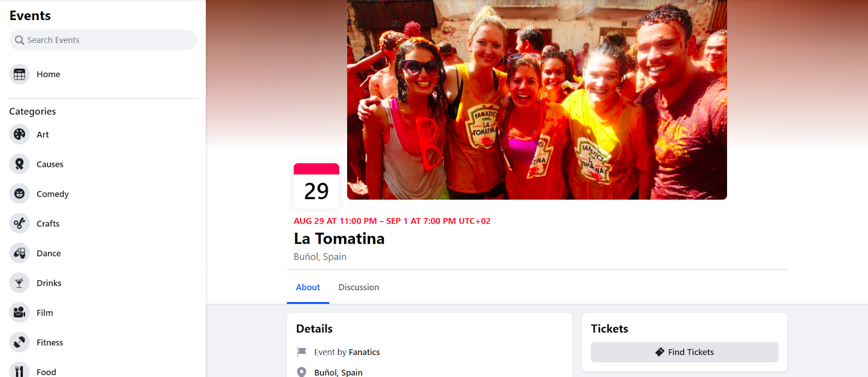868x377 pixels.
Task: Click the Find Tickets button
Action: tap(685, 352)
